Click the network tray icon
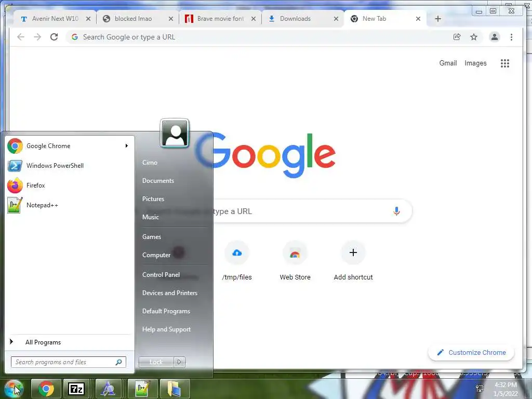This screenshot has height=399, width=532. tap(480, 389)
